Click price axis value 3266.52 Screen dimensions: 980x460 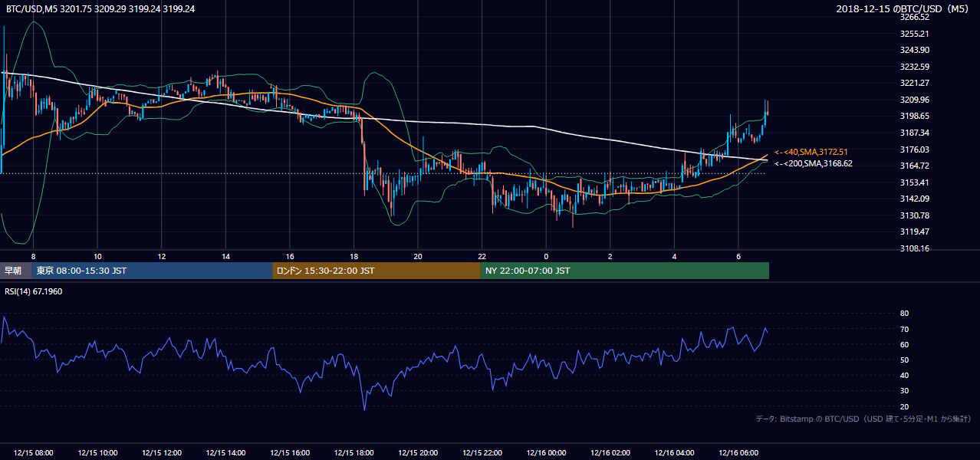pos(914,17)
